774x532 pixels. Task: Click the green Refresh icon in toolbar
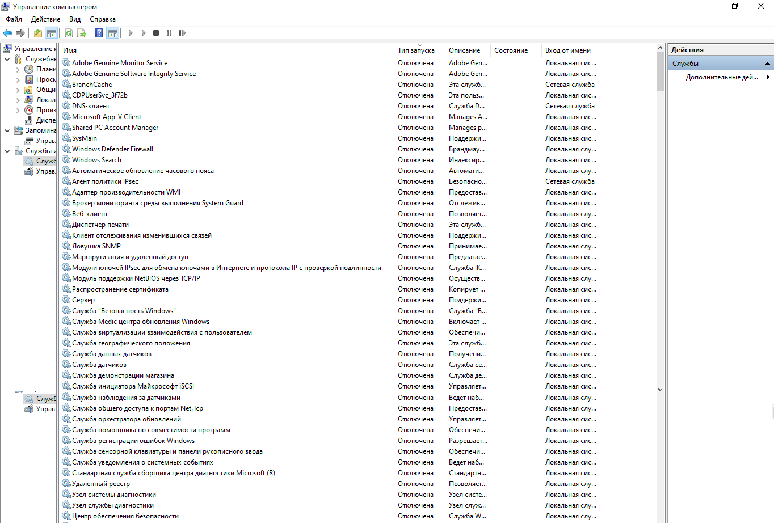69,33
